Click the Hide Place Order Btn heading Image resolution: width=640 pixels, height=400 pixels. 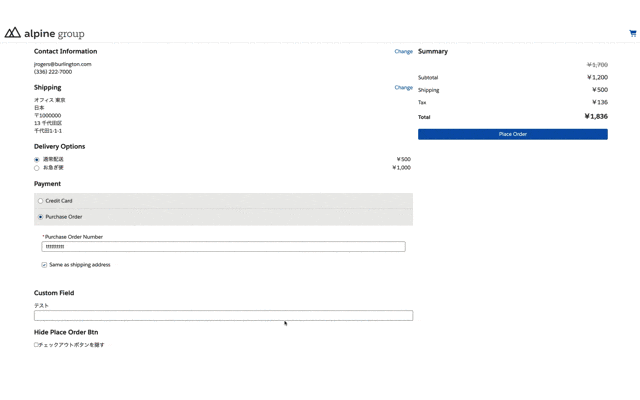click(x=66, y=332)
